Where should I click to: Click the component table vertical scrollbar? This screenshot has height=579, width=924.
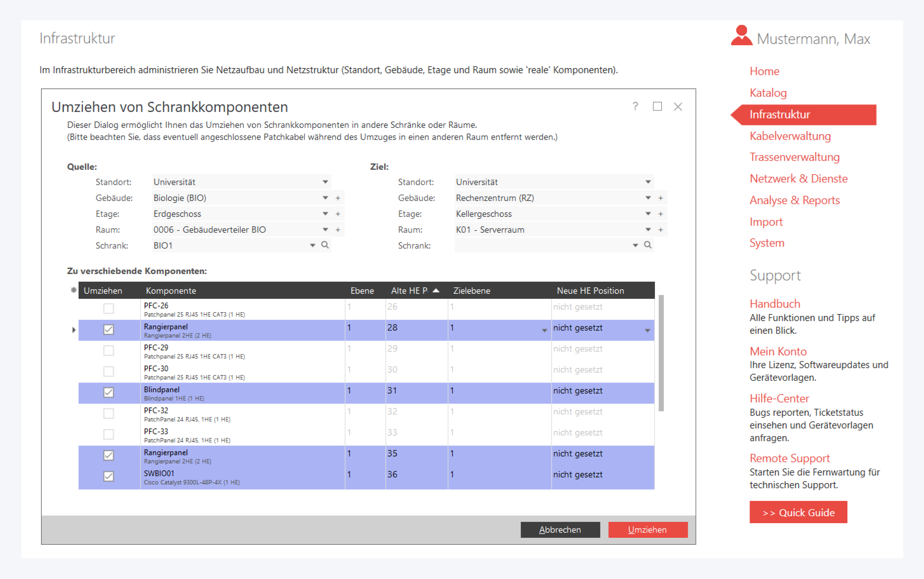pyautogui.click(x=661, y=353)
